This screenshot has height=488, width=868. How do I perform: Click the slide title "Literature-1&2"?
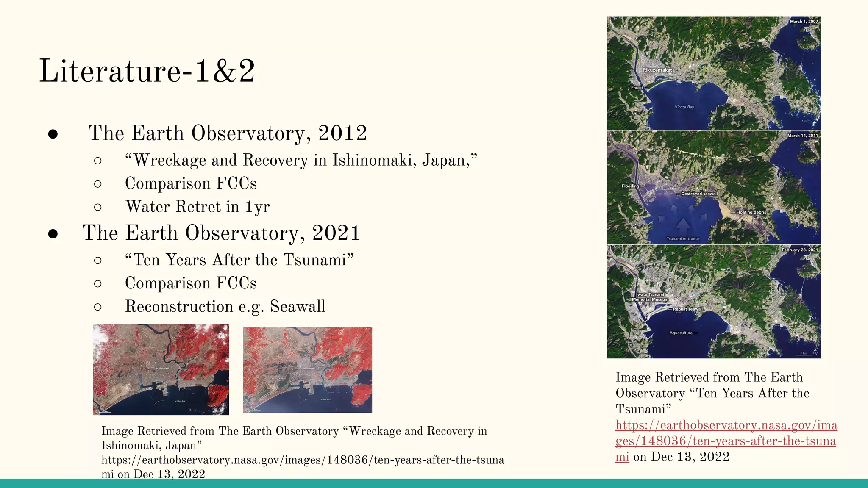pos(147,71)
